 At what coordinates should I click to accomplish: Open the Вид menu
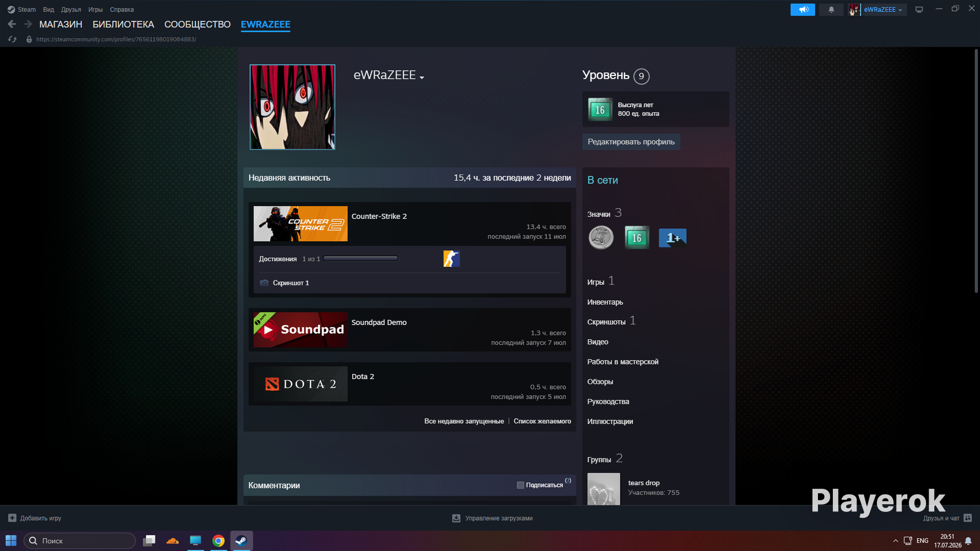(49, 9)
